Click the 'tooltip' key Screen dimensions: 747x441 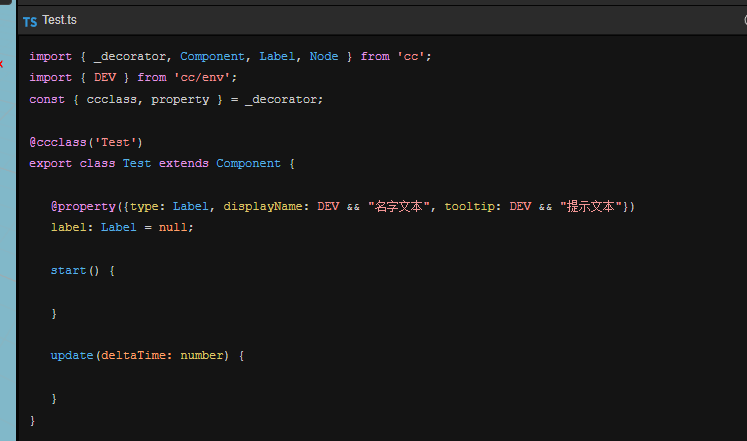pyautogui.click(x=472, y=206)
